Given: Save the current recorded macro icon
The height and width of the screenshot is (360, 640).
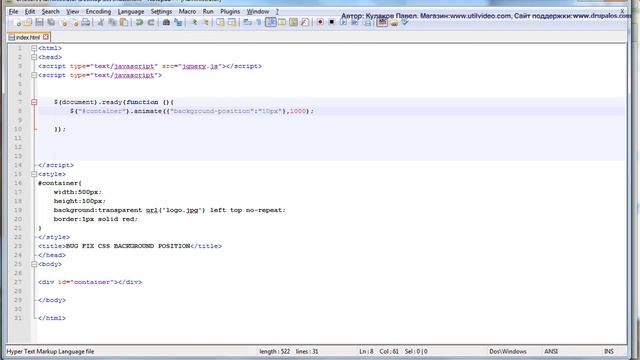Looking at the screenshot, I should pos(367,22).
